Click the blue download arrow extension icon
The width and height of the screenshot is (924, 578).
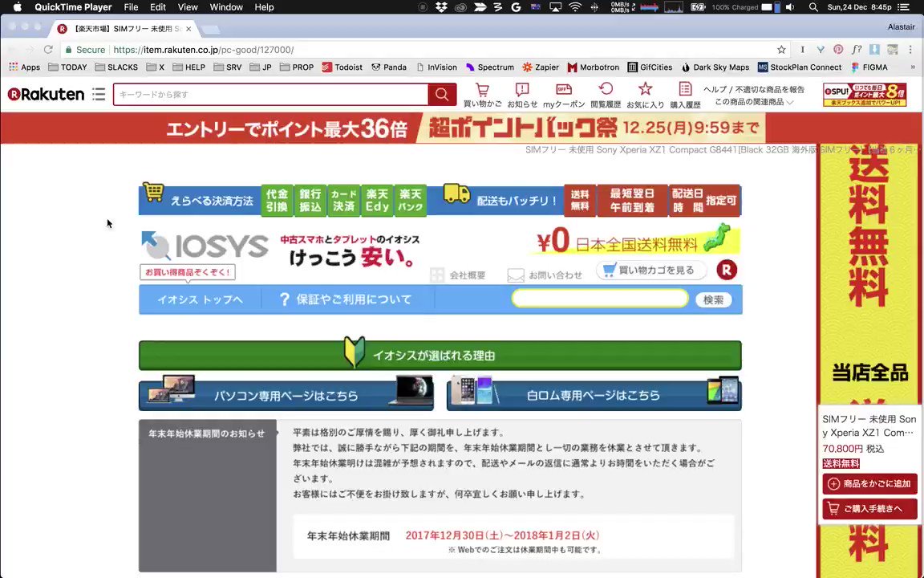[874, 50]
